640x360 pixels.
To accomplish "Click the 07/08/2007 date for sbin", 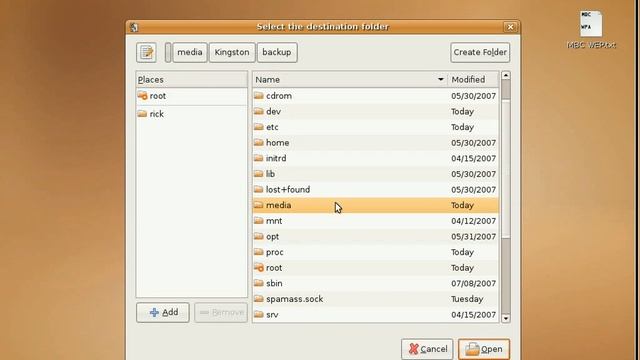I will pyautogui.click(x=473, y=283).
